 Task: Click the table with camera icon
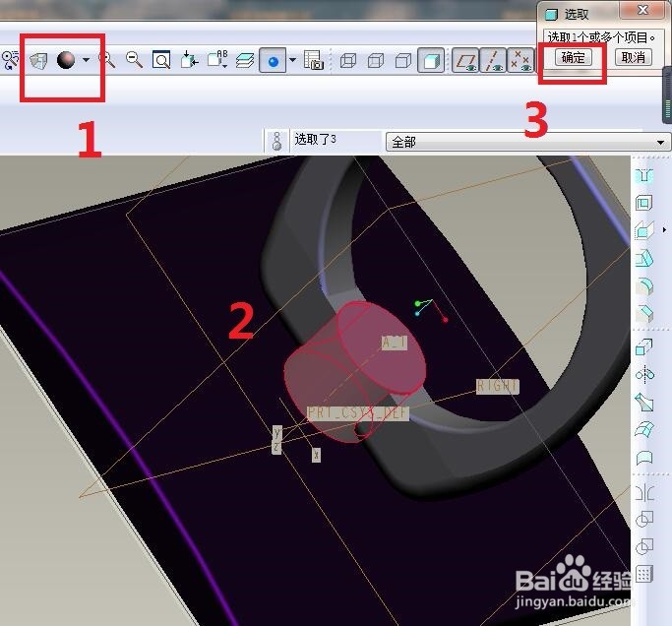click(x=313, y=60)
